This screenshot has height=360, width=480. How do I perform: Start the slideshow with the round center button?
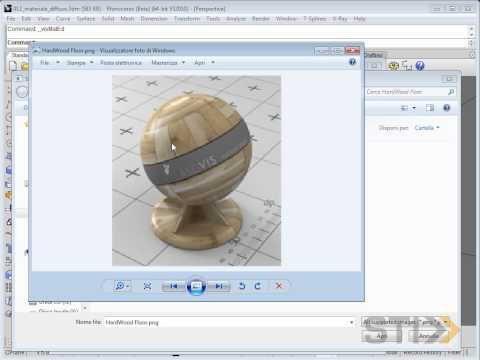[x=196, y=286]
